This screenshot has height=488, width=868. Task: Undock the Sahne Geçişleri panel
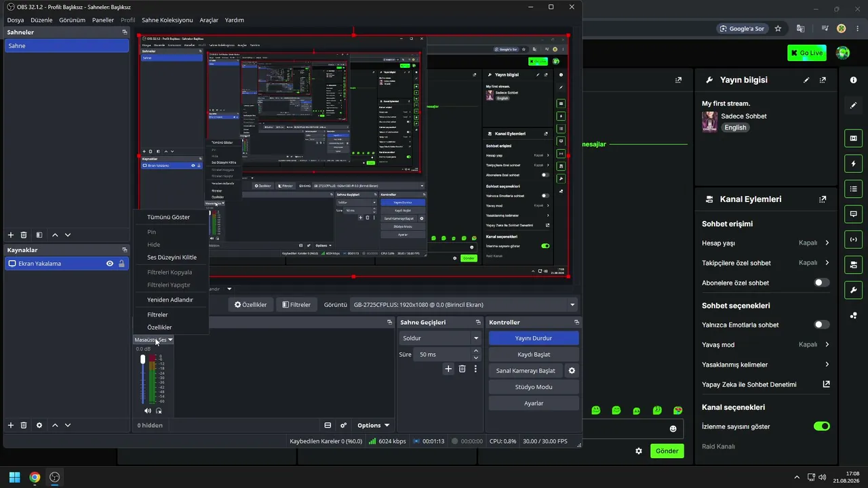click(x=478, y=323)
